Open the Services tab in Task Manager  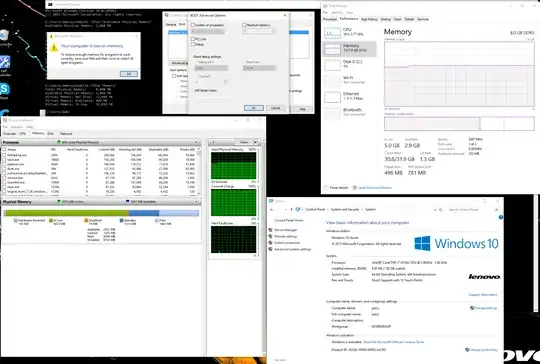coord(423,19)
